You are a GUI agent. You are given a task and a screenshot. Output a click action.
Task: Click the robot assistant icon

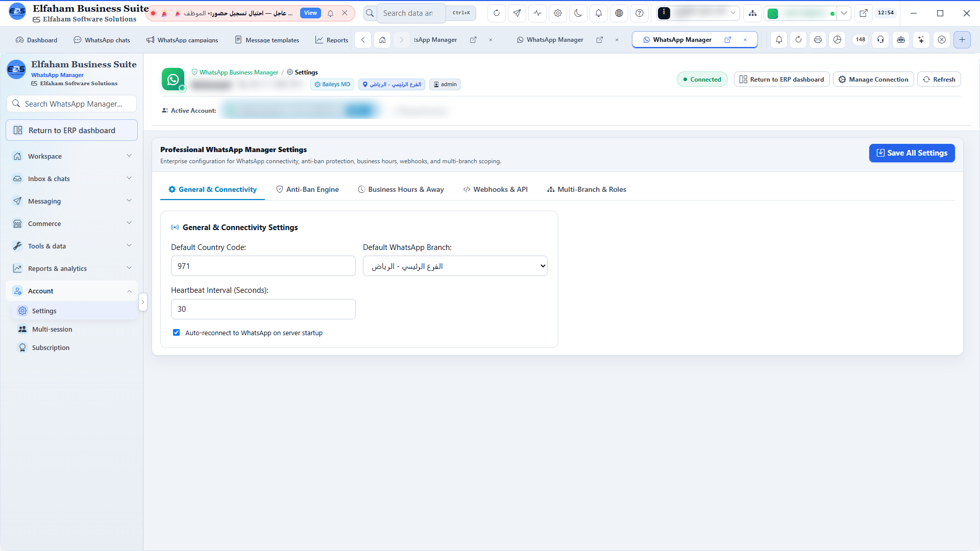click(901, 40)
